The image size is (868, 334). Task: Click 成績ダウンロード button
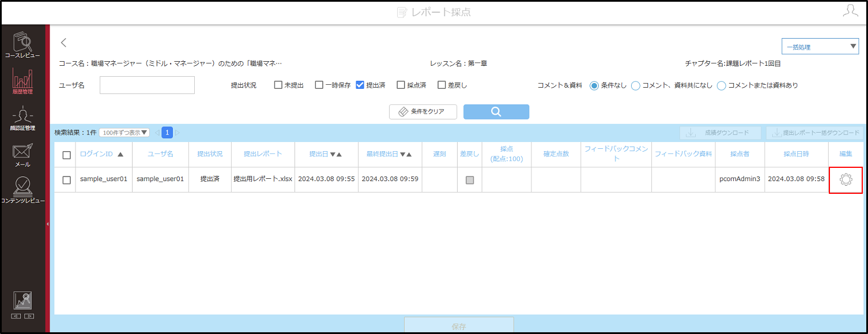point(720,133)
